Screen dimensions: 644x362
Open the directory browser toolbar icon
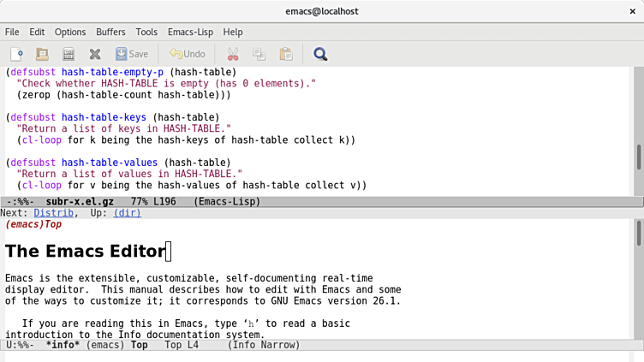69,54
